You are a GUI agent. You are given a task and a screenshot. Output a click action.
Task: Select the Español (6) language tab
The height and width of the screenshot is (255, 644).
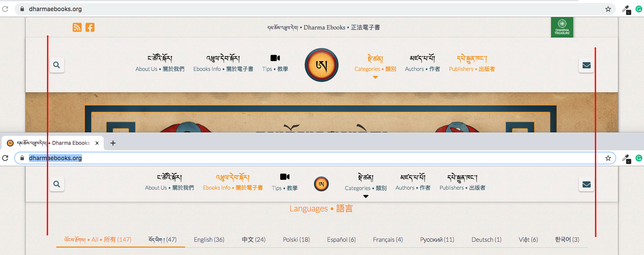click(341, 240)
